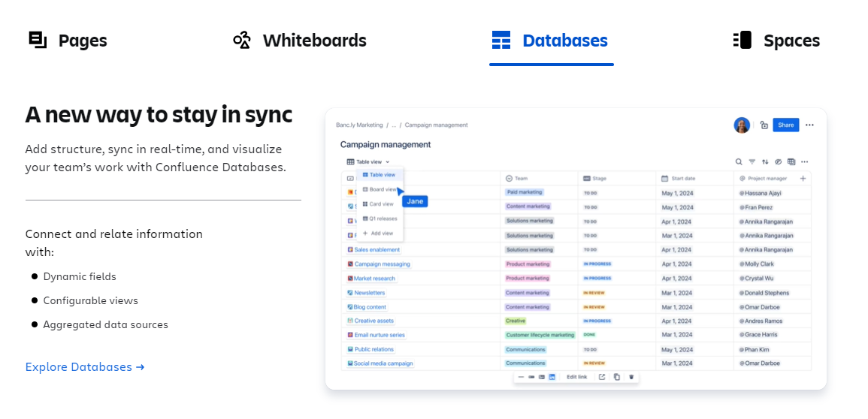Open the Sales enablement entry
The width and height of the screenshot is (868, 419).
click(x=377, y=250)
